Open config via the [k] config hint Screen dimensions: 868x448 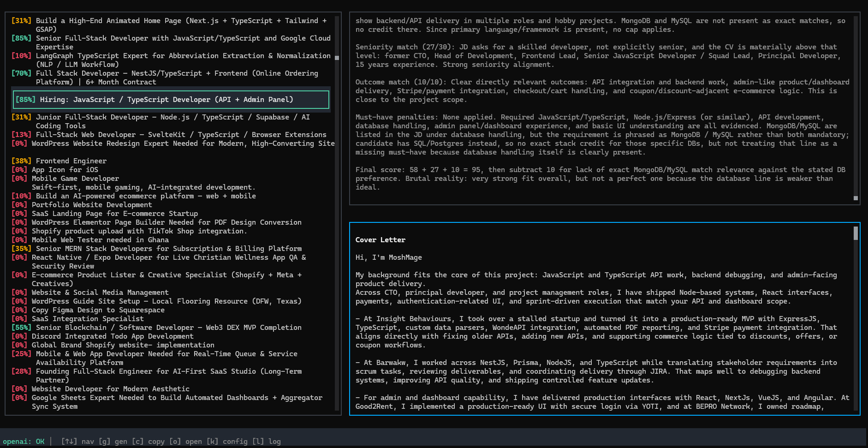click(x=227, y=442)
